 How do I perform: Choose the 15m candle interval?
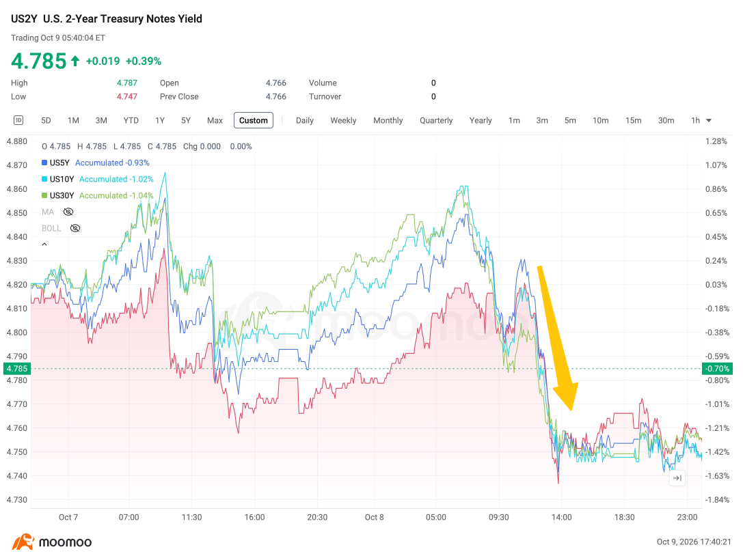pyautogui.click(x=633, y=120)
